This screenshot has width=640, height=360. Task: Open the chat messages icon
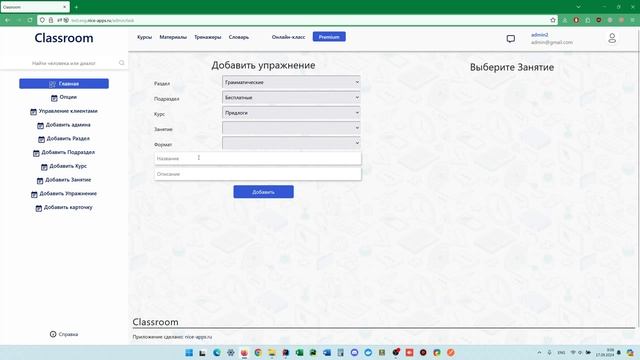point(511,39)
